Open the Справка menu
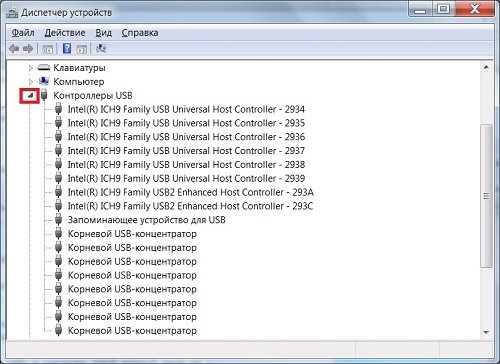The width and height of the screenshot is (500, 364). click(x=140, y=33)
